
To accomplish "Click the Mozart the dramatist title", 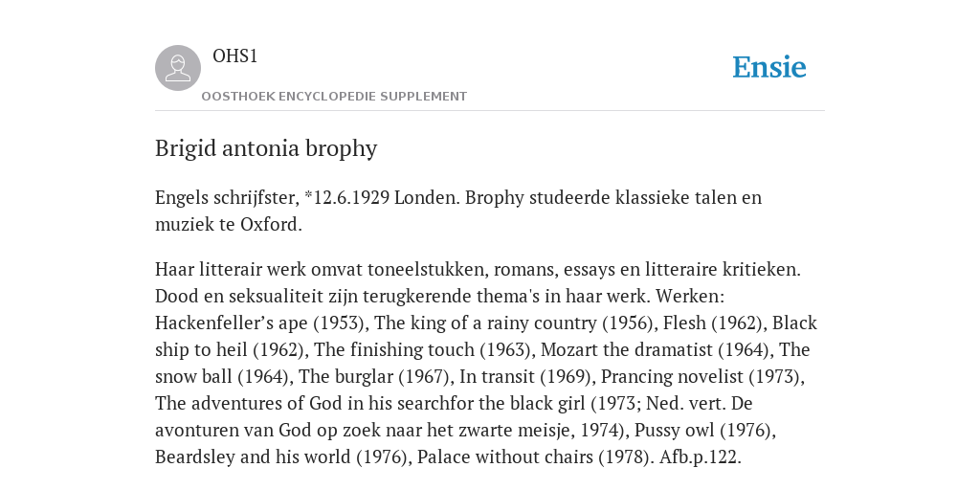I will pyautogui.click(x=626, y=350).
